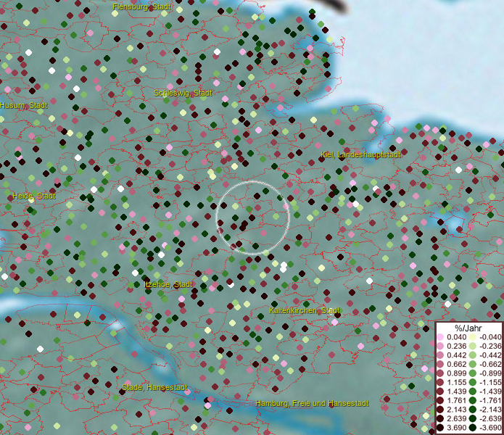Click the legend value text 1.439
The image size is (504, 435).
click(x=456, y=391)
